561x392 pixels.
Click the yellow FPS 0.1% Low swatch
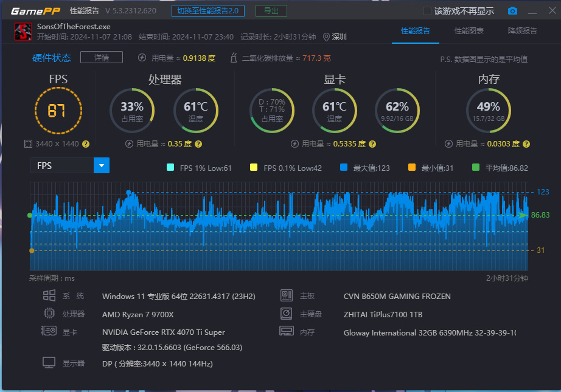[x=254, y=167]
